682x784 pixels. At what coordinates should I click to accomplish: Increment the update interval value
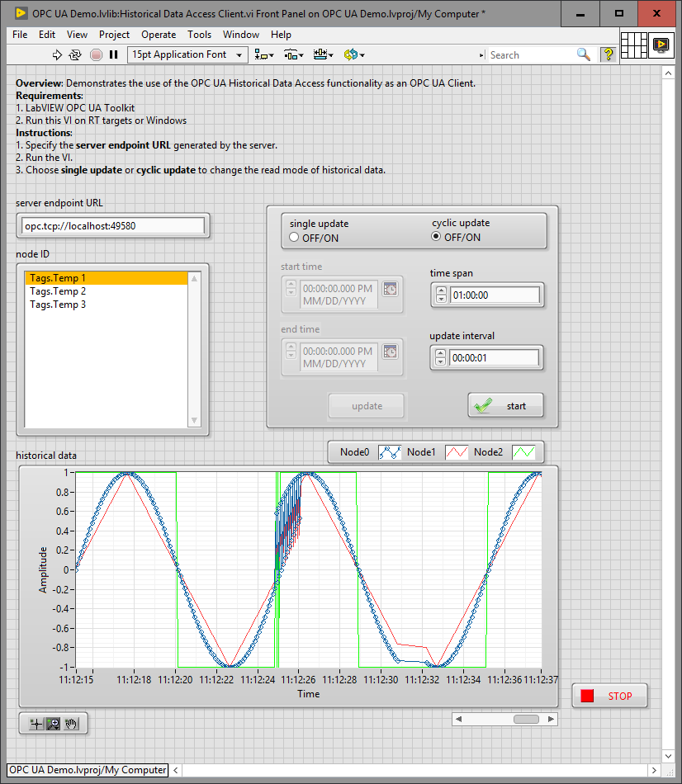tap(440, 353)
